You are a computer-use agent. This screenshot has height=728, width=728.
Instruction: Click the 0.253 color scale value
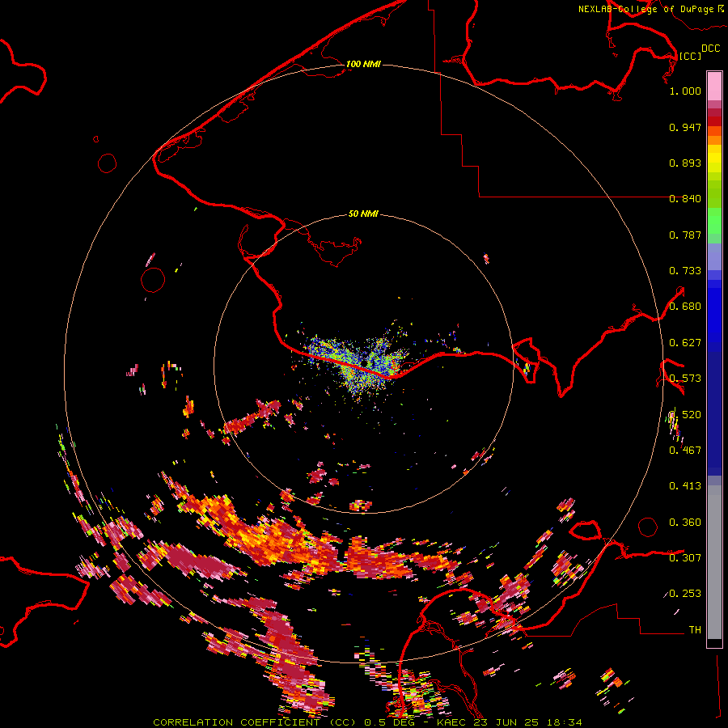pos(685,594)
